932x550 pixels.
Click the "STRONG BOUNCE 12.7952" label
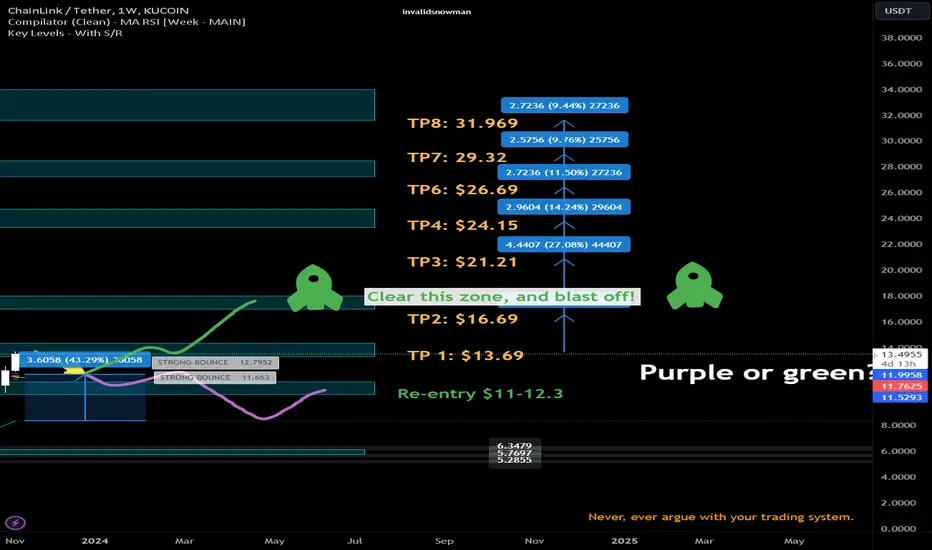pos(215,363)
